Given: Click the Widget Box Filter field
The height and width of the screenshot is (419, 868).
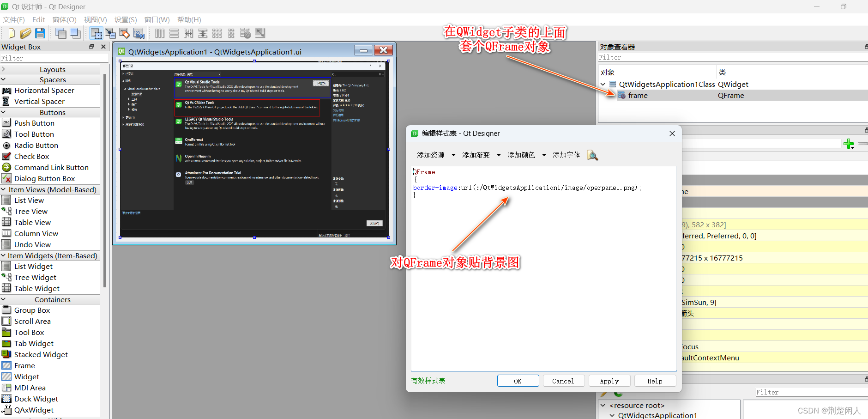Looking at the screenshot, I should coord(54,58).
